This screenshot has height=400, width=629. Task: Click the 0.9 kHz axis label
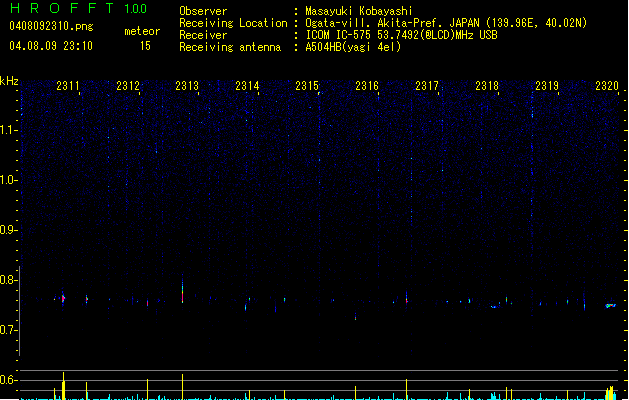(x=8, y=230)
